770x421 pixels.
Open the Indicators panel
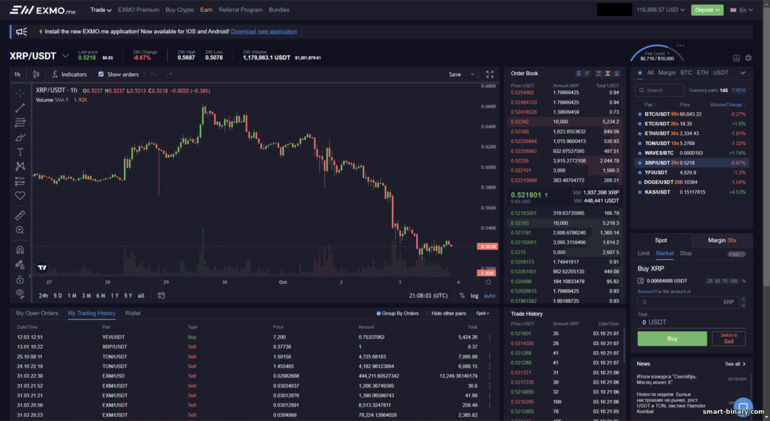[x=70, y=74]
